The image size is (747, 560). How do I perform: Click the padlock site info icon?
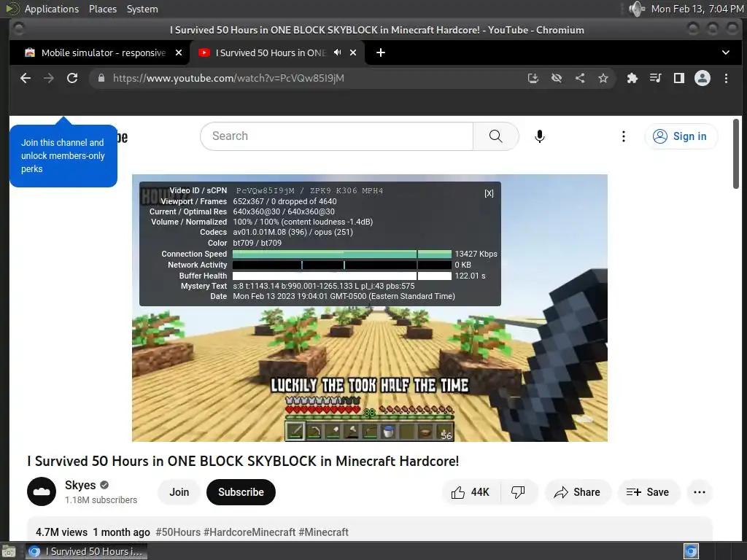(x=101, y=78)
